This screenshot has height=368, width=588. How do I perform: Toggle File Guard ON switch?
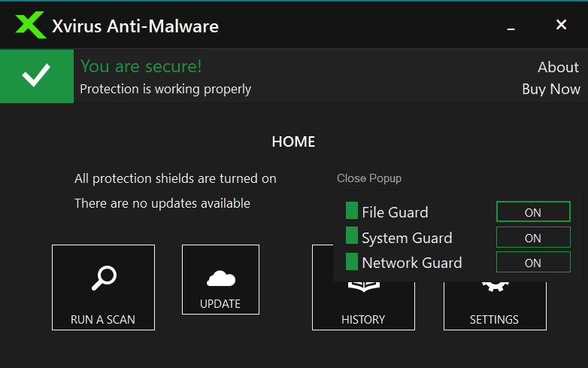pyautogui.click(x=533, y=212)
